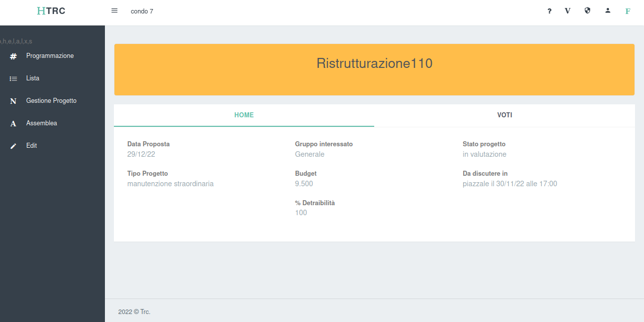Click the V icon in the top bar

tap(567, 10)
